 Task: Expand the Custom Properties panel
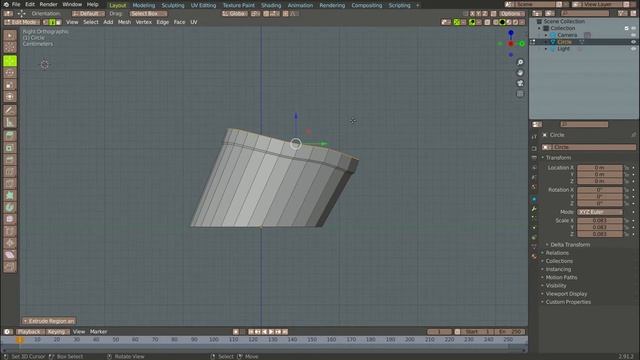point(568,302)
